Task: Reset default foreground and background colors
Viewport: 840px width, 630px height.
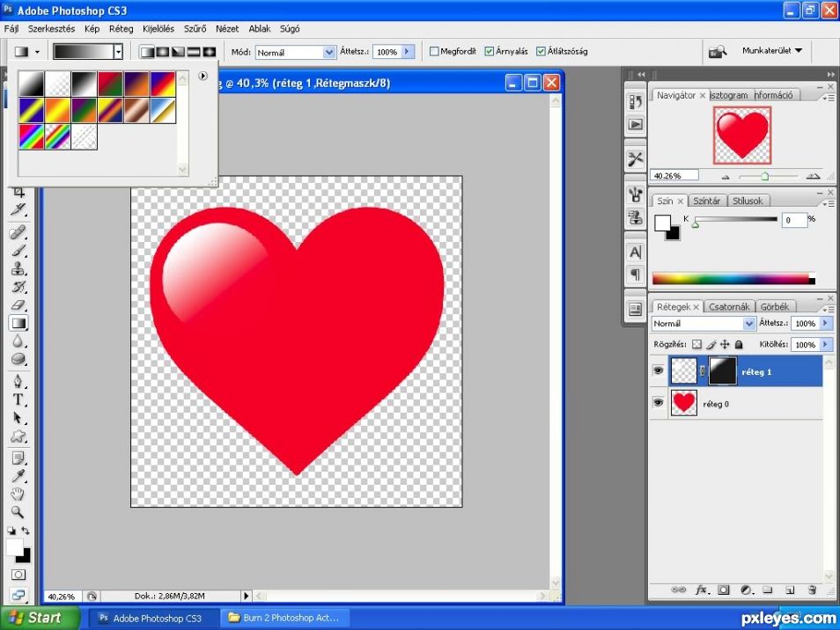Action: tap(11, 531)
